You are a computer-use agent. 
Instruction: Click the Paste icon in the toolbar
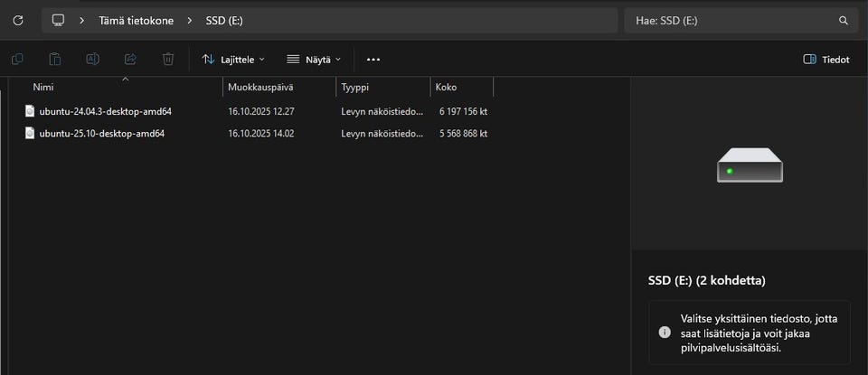pyautogui.click(x=55, y=60)
